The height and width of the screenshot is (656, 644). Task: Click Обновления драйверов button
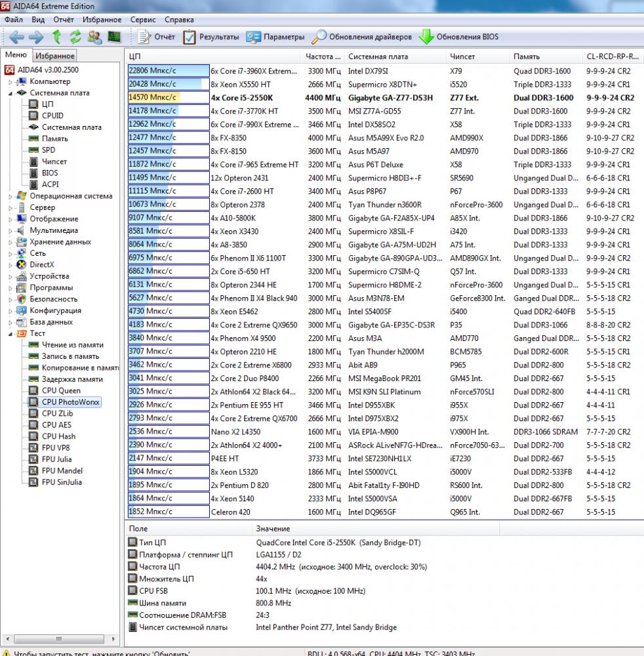362,37
